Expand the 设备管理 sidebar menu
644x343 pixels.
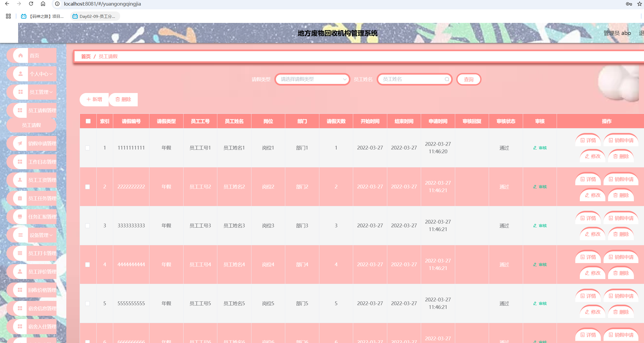pyautogui.click(x=41, y=235)
